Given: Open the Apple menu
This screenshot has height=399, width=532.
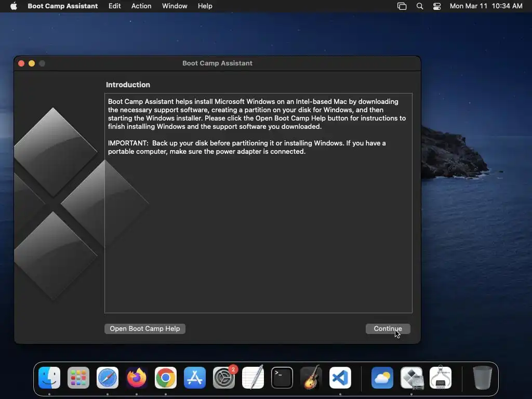Looking at the screenshot, I should point(14,6).
